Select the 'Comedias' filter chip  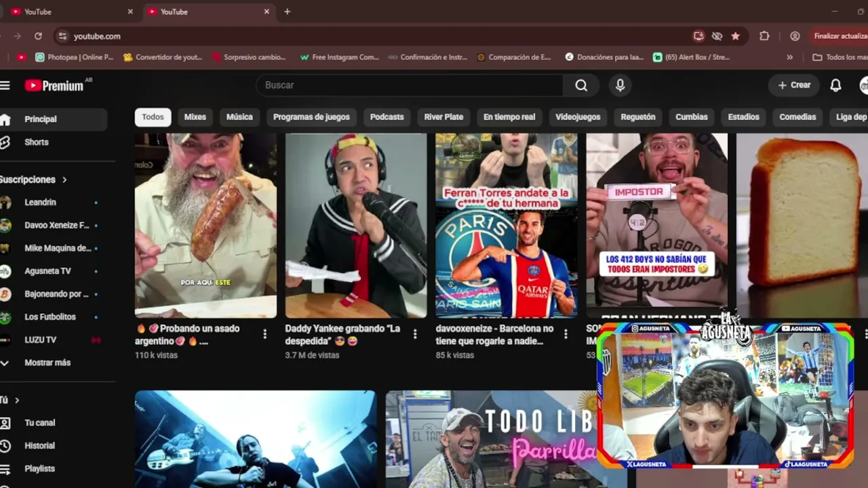pos(797,117)
